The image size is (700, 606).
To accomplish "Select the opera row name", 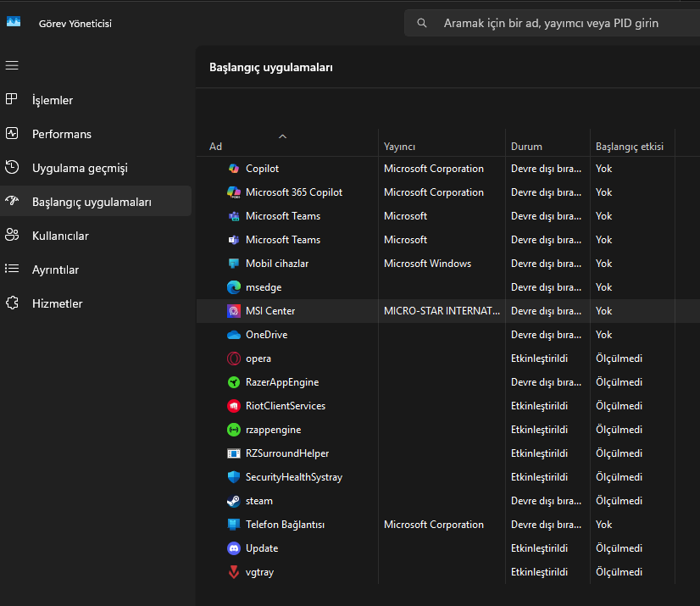I will 258,359.
